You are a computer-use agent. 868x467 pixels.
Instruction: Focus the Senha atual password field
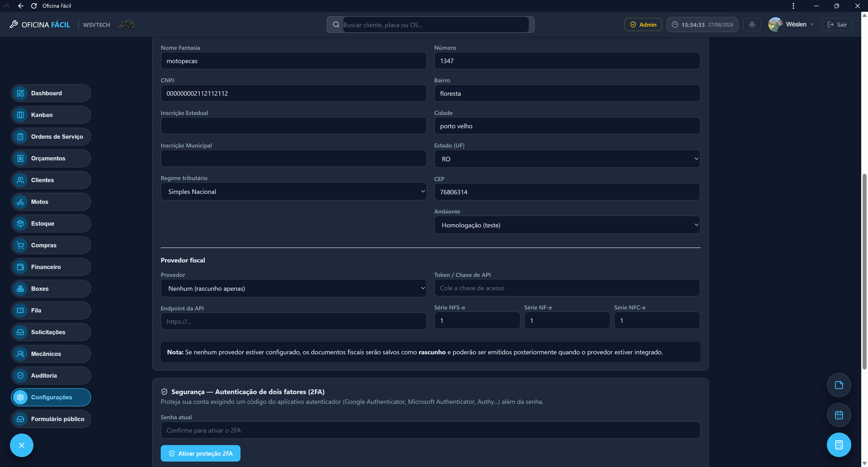430,430
